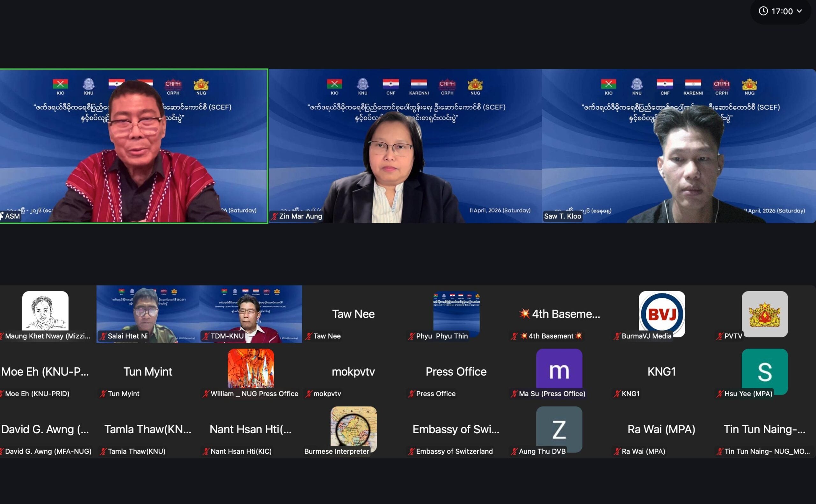Click the Phyu Phyu Thin participant tile

[x=456, y=314]
